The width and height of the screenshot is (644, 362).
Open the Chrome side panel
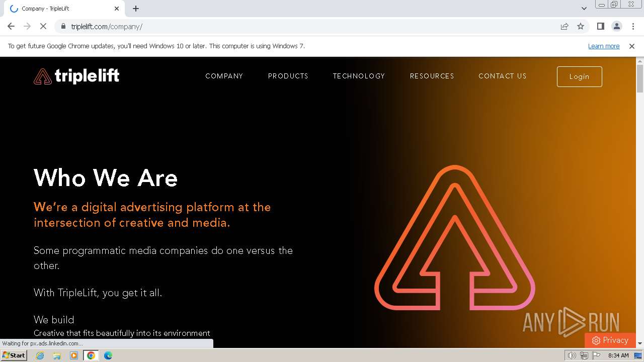[x=600, y=26]
